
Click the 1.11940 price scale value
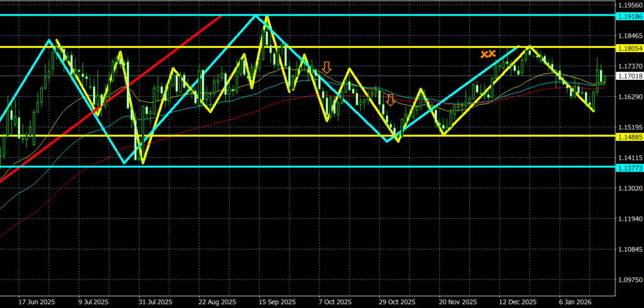pos(629,219)
